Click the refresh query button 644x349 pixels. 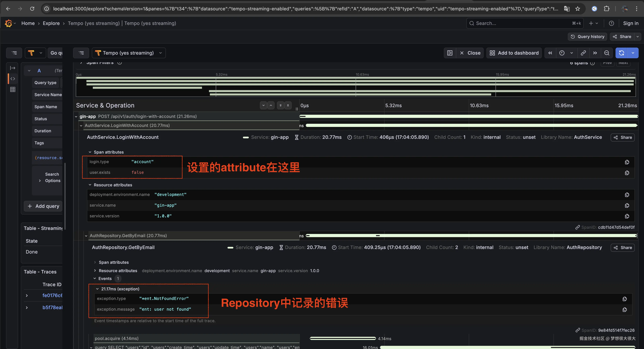coord(622,53)
